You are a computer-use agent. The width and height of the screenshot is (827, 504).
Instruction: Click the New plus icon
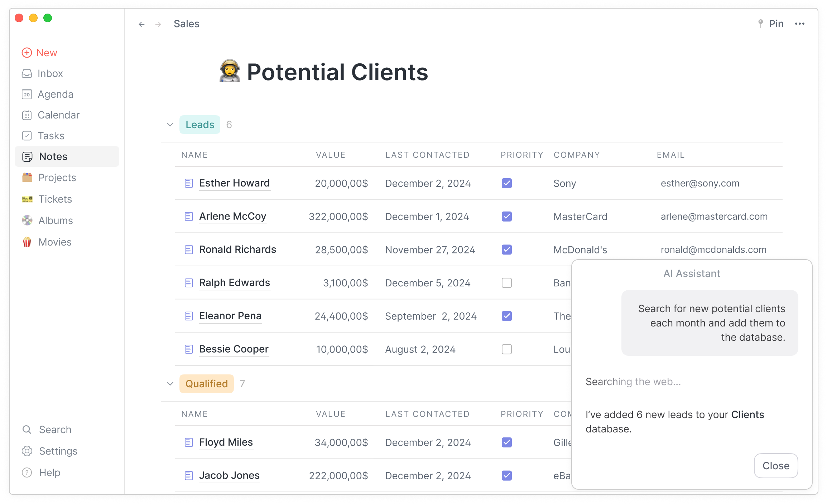27,53
